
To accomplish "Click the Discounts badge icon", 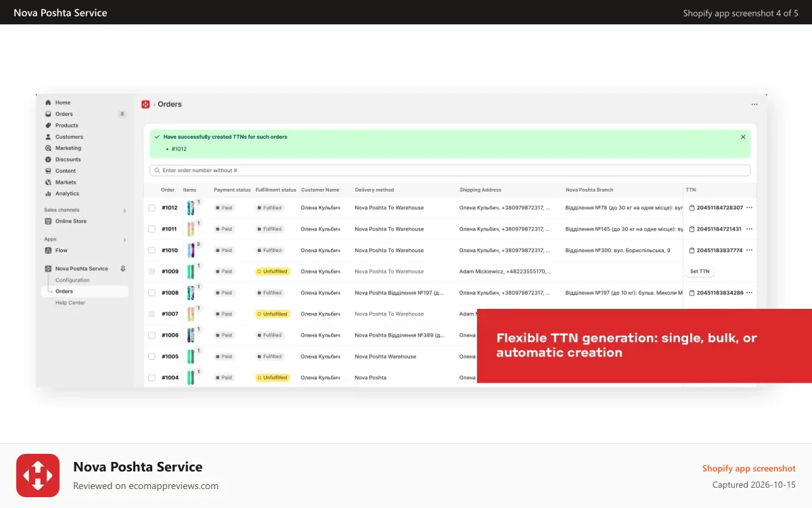I will [x=48, y=160].
